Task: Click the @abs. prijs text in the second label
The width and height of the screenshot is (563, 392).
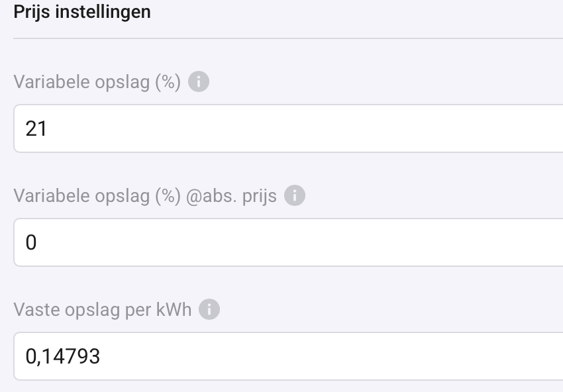Action: (x=231, y=197)
